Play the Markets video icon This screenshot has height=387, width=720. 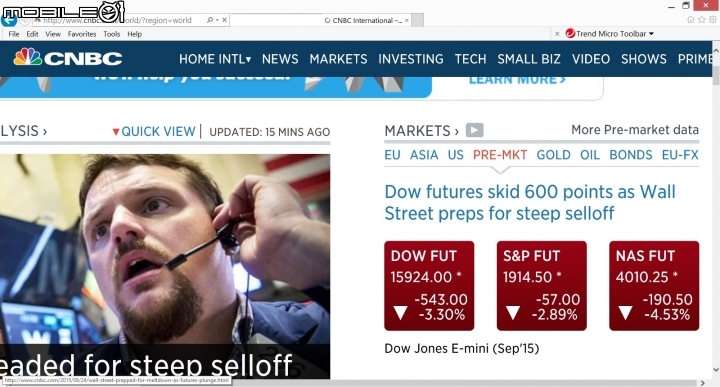click(x=474, y=130)
